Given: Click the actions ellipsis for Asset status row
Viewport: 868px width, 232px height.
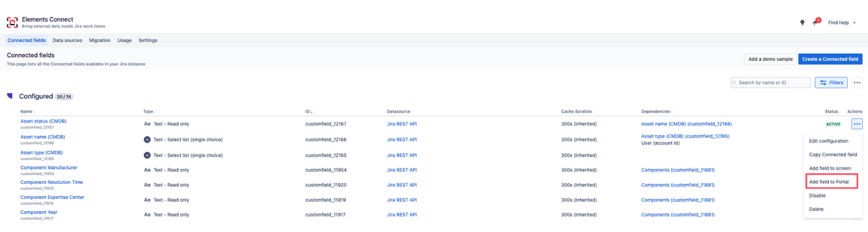Looking at the screenshot, I should pyautogui.click(x=857, y=124).
